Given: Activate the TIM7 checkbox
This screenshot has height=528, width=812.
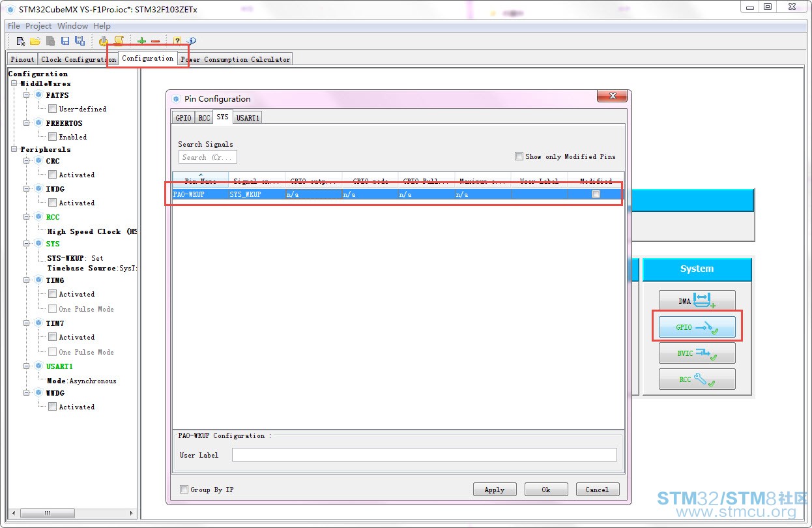Looking at the screenshot, I should pos(52,337).
